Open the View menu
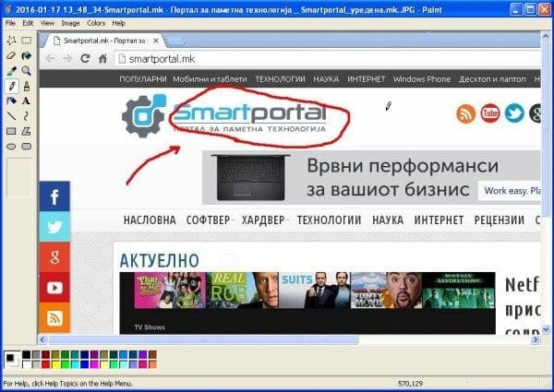Image resolution: width=554 pixels, height=392 pixels. (47, 23)
